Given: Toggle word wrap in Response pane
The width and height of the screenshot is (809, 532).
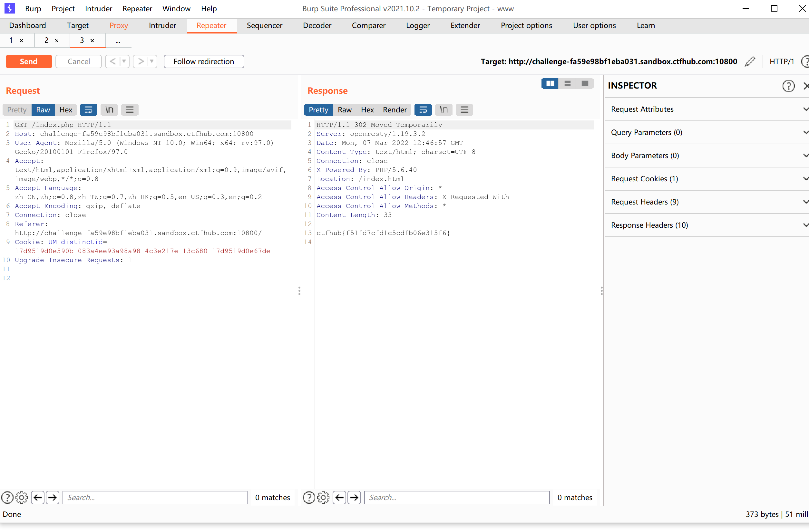Looking at the screenshot, I should tap(423, 110).
